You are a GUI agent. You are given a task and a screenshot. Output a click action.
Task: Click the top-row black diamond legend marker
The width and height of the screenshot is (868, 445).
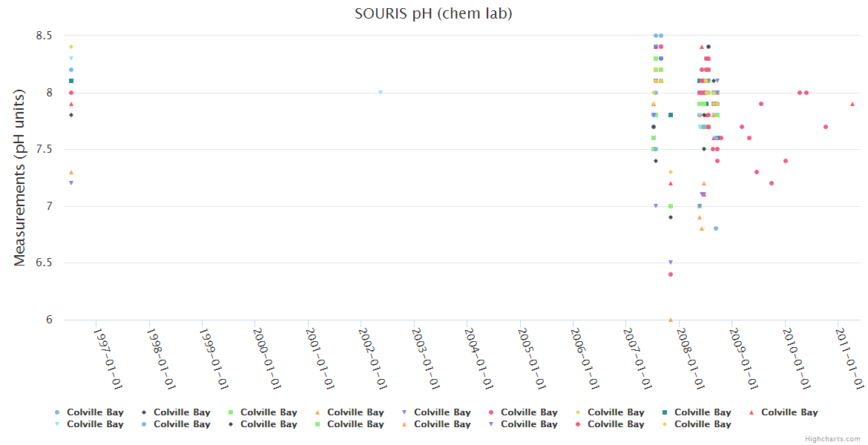[144, 412]
